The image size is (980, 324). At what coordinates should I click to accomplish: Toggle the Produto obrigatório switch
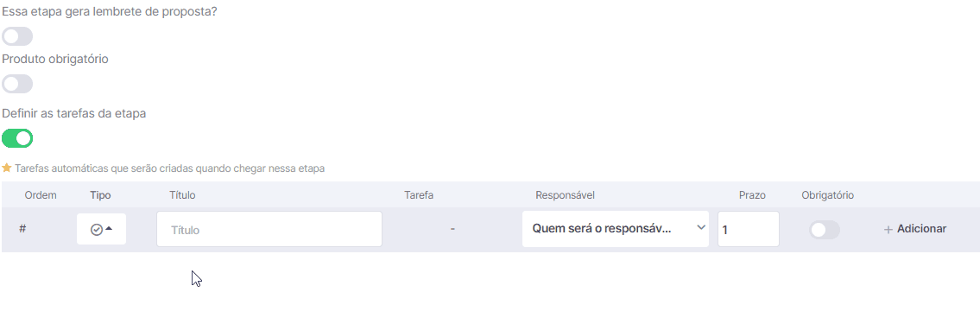[x=17, y=84]
